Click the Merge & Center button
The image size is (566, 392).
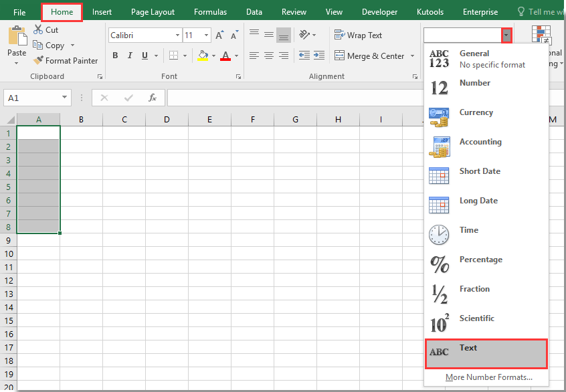tap(369, 56)
